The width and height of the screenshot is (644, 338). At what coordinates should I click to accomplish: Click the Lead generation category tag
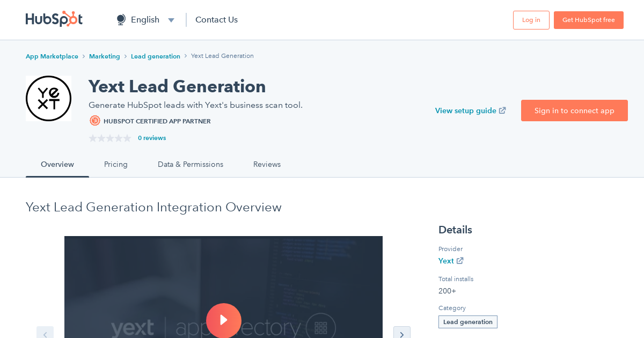point(467,321)
